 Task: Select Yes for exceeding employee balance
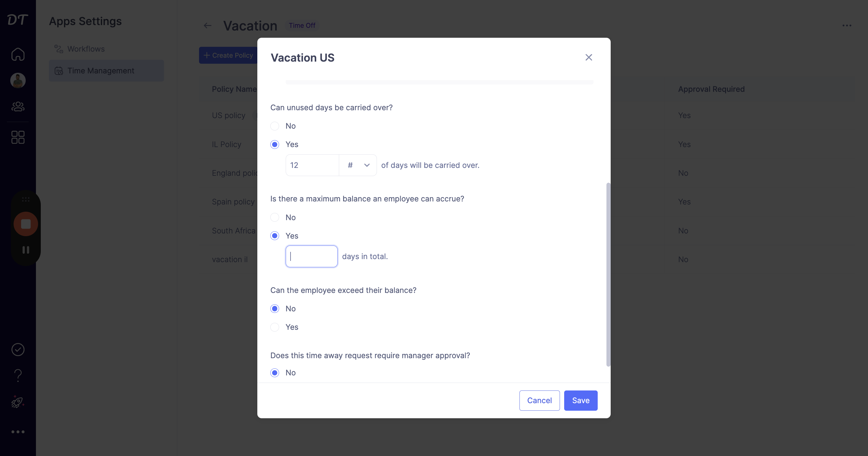tap(275, 327)
